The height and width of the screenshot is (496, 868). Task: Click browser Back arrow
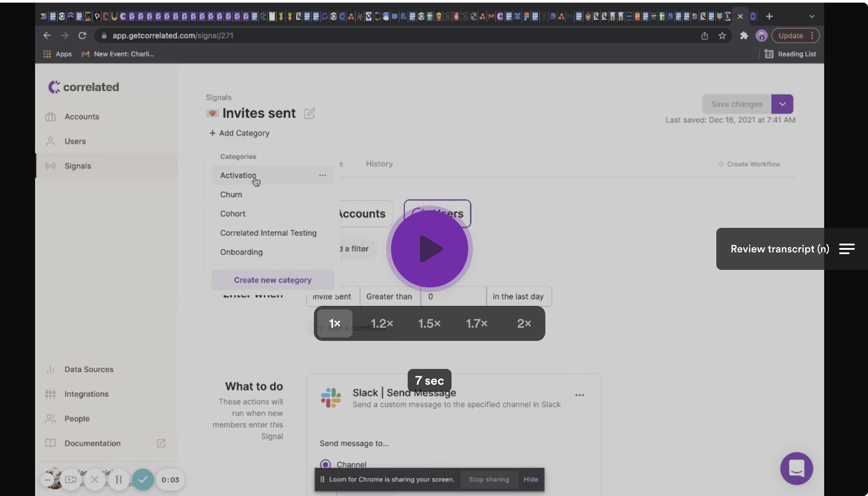tap(47, 35)
